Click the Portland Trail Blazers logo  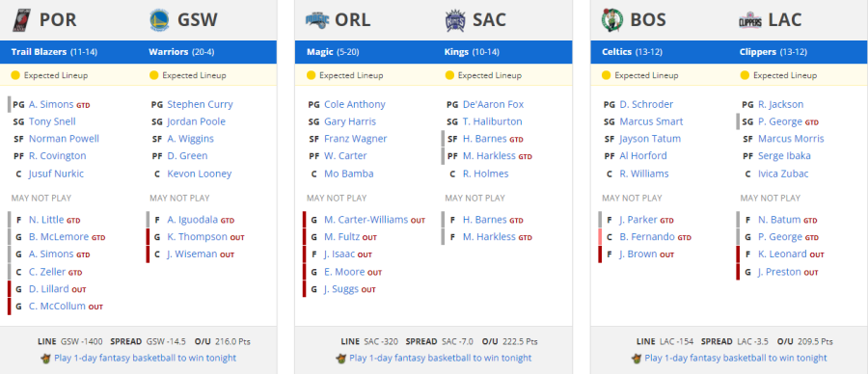point(21,20)
